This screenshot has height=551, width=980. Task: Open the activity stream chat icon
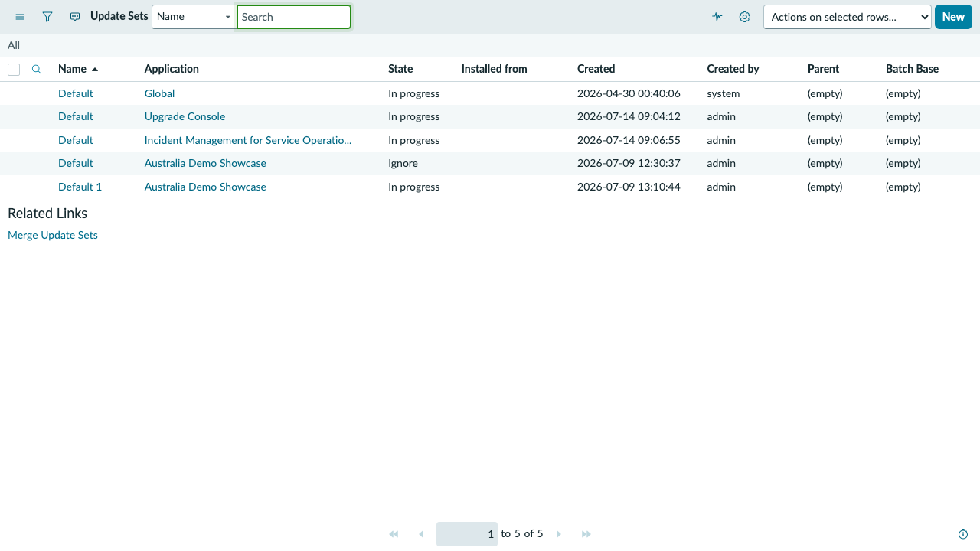tap(75, 17)
